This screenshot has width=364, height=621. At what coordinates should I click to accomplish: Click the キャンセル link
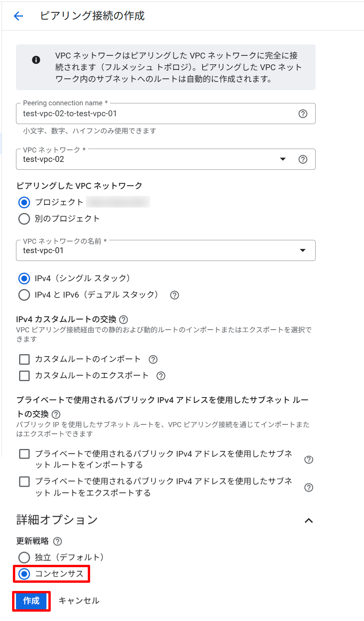pos(78,601)
